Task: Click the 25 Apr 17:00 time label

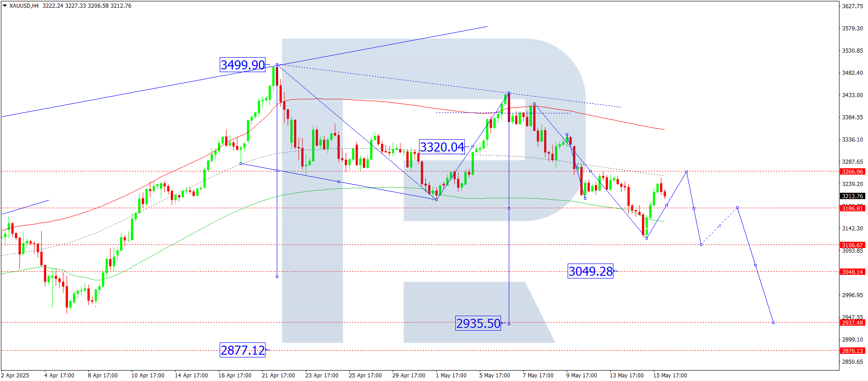Action: pos(365,376)
